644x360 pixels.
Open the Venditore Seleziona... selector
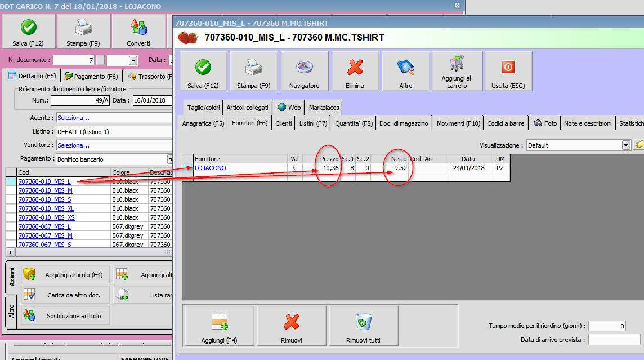click(x=114, y=145)
